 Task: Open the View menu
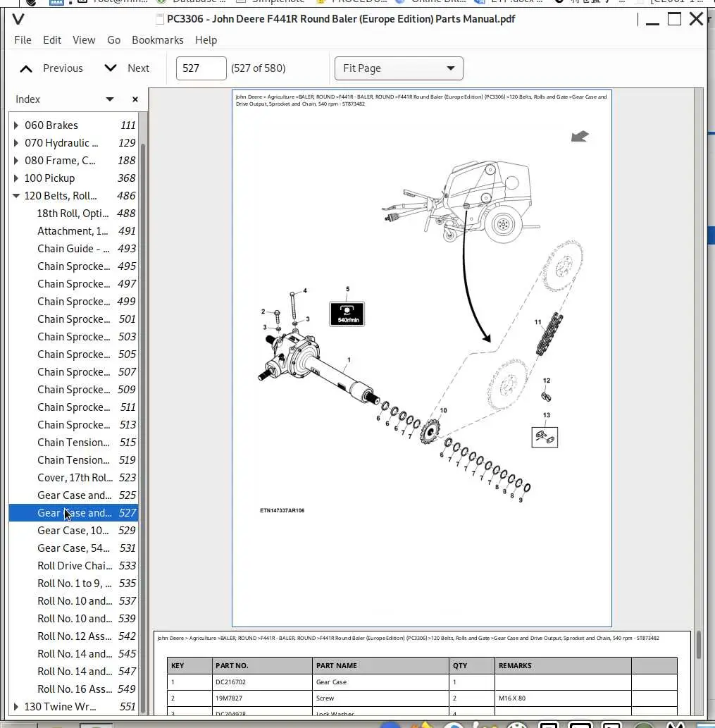click(x=84, y=40)
